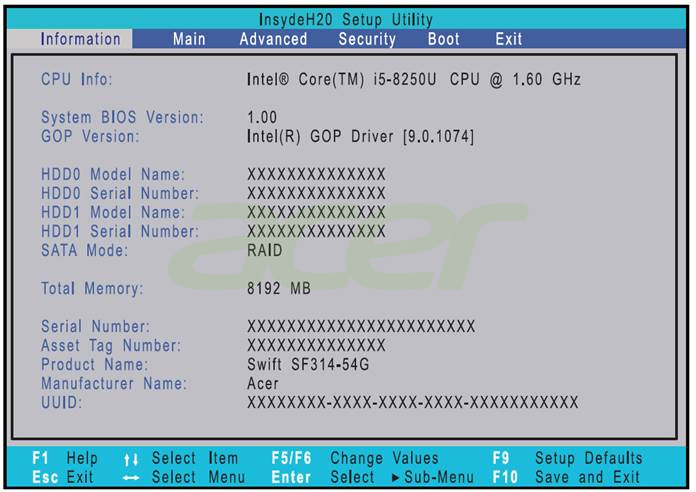This screenshot has width=696, height=492.
Task: Click the GOP Version label
Action: pos(90,136)
